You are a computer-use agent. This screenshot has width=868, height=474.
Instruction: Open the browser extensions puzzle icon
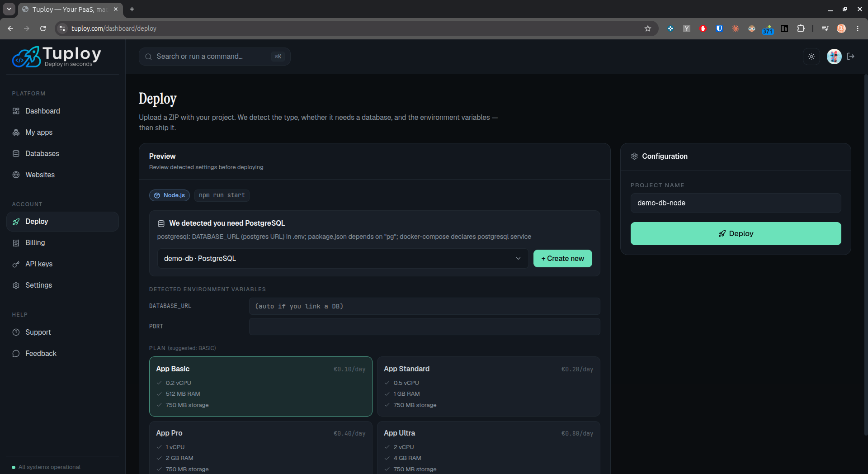[x=801, y=28]
